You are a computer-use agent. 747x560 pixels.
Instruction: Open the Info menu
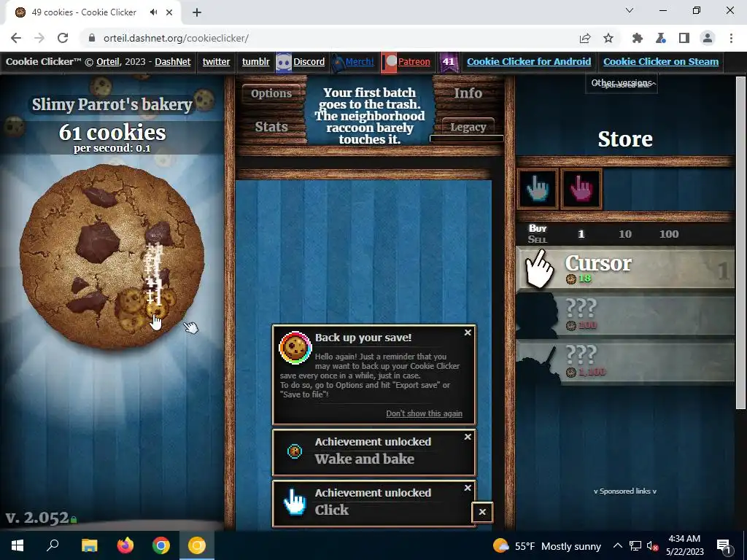click(468, 93)
